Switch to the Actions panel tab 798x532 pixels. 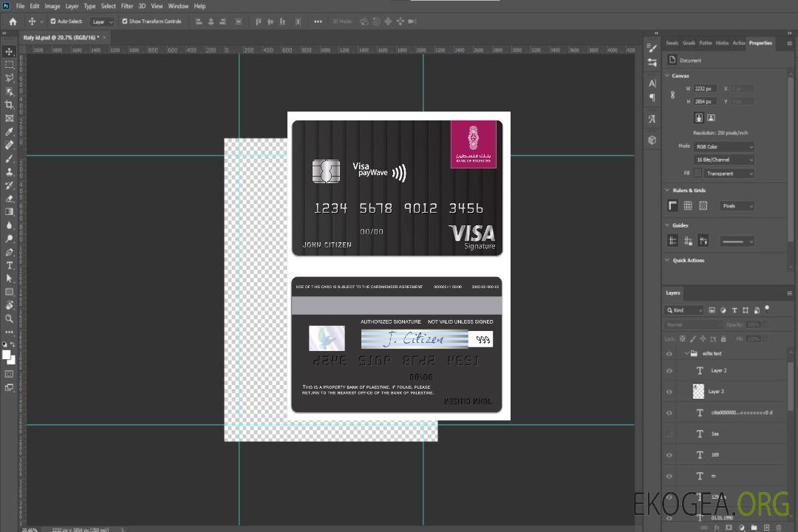(x=738, y=43)
